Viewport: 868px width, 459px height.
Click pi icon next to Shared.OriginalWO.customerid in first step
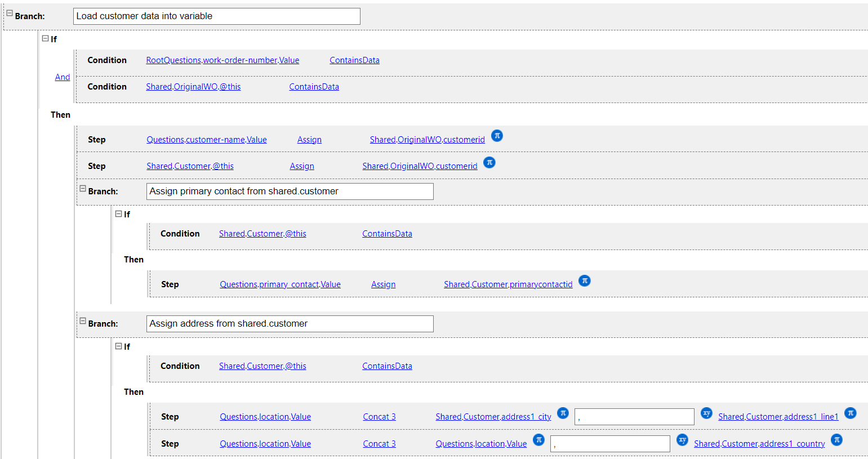(497, 136)
